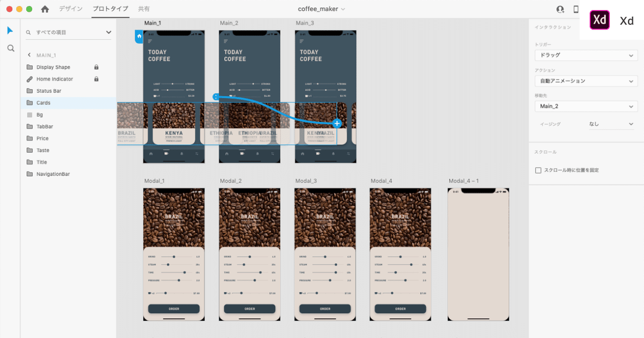Click the hamburger menu icon in Main_2
The width and height of the screenshot is (644, 338).
[x=226, y=41]
